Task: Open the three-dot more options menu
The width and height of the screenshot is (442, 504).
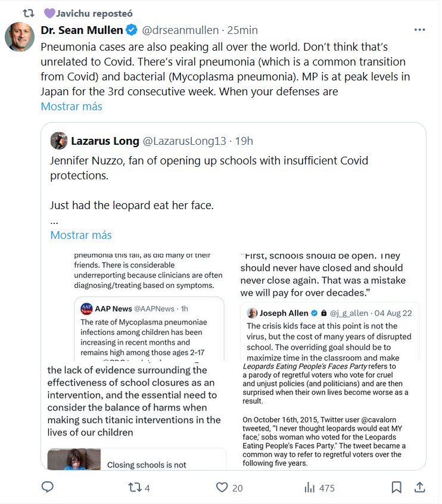Action: click(x=419, y=30)
